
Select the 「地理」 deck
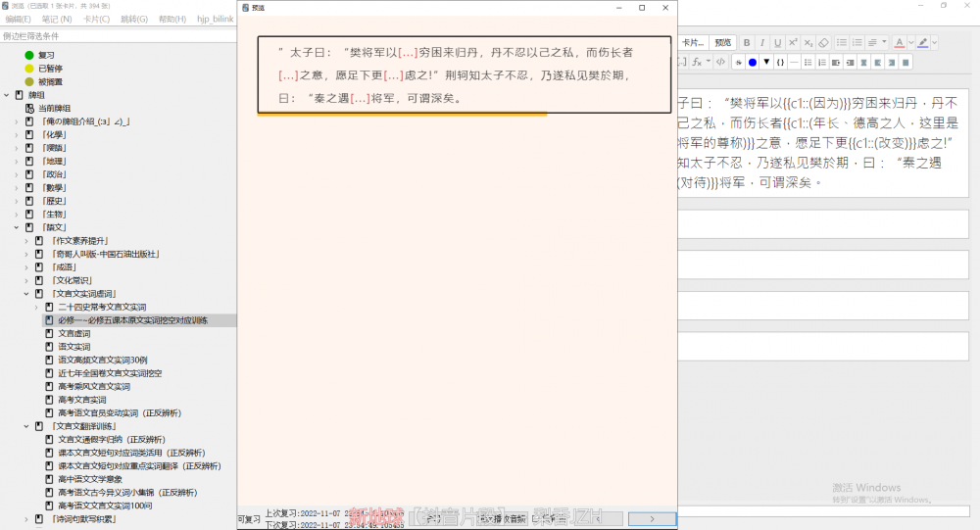54,162
